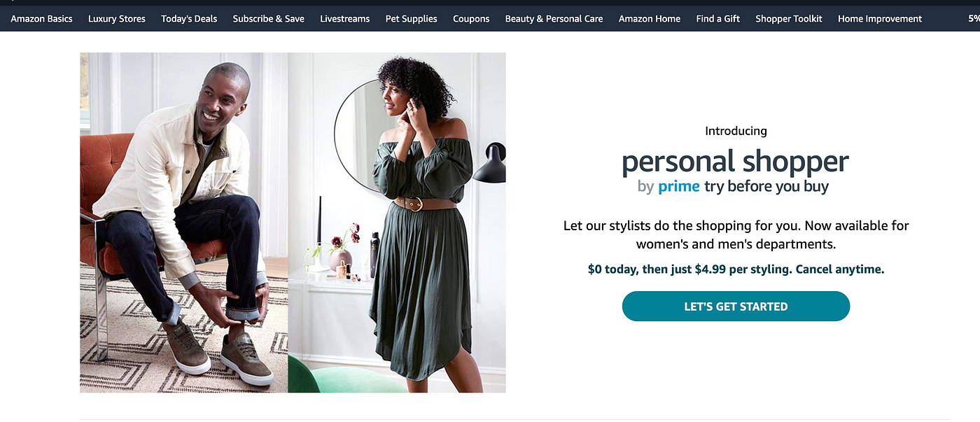Click the prime logo text
The width and height of the screenshot is (980, 422).
678,187
